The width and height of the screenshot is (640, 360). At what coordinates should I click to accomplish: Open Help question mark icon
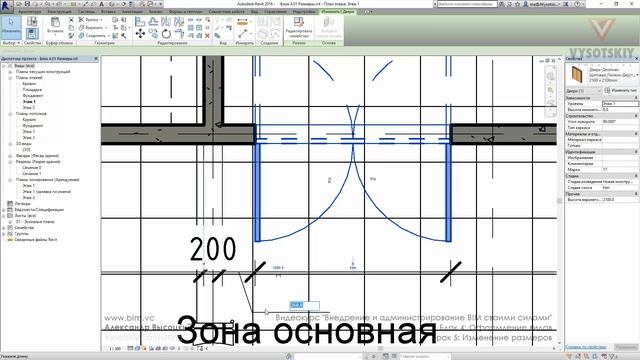578,4
